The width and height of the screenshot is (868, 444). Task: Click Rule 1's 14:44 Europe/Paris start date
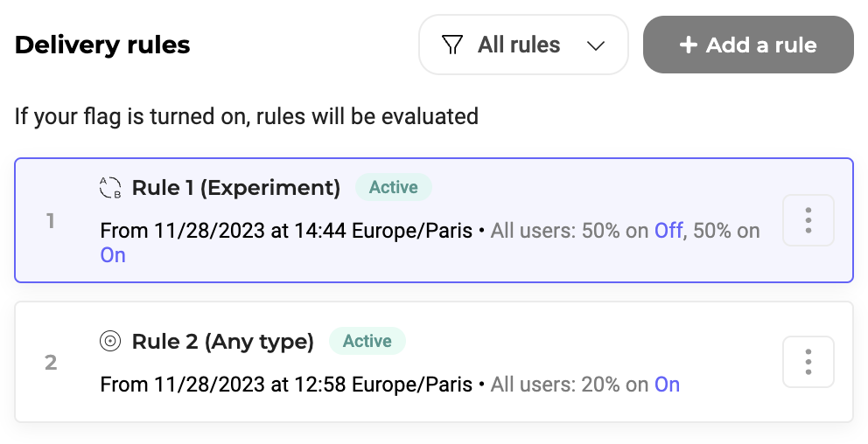tap(286, 231)
